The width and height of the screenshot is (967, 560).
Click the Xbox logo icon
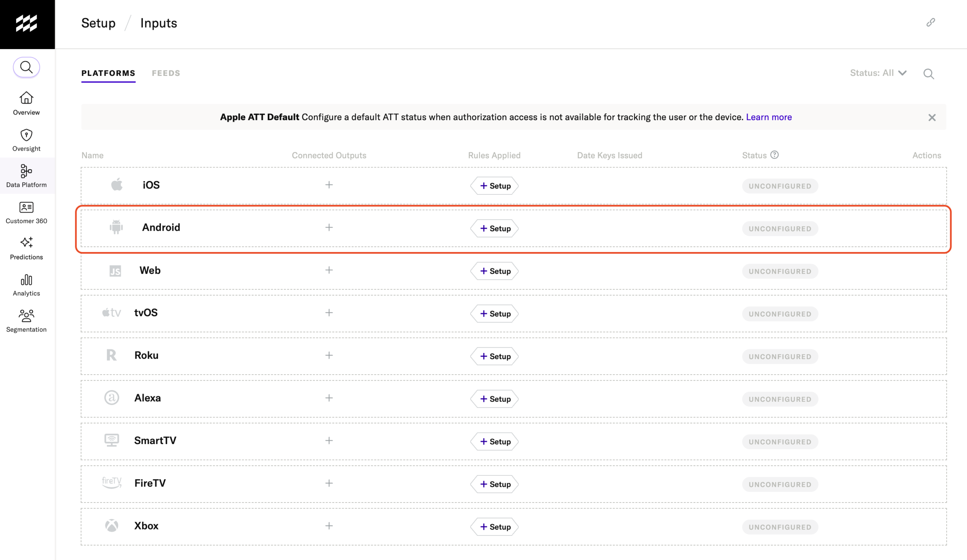[x=112, y=526]
